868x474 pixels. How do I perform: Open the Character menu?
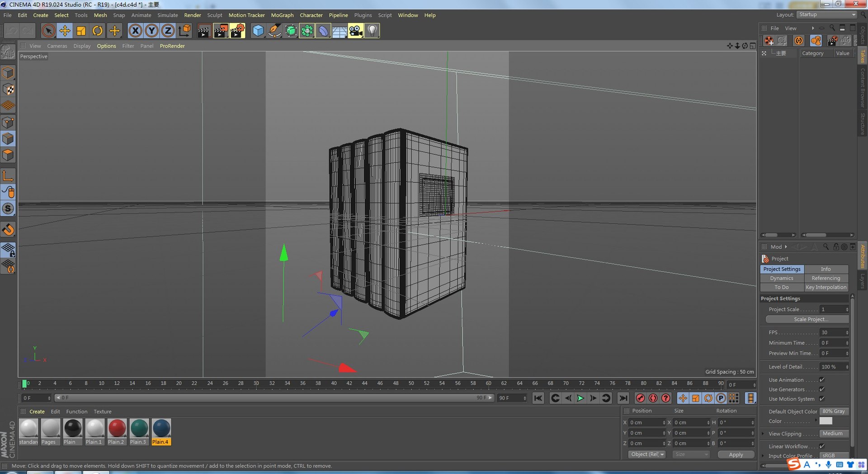pos(311,15)
